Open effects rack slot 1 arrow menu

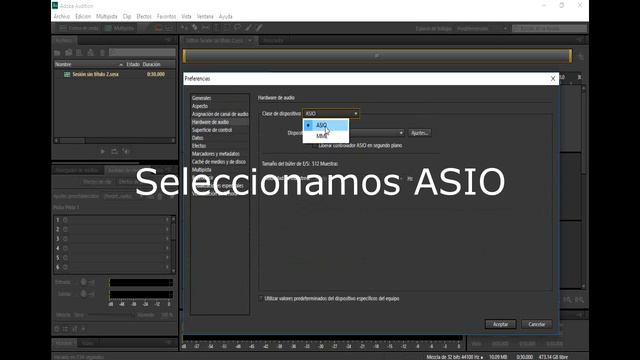click(167, 220)
